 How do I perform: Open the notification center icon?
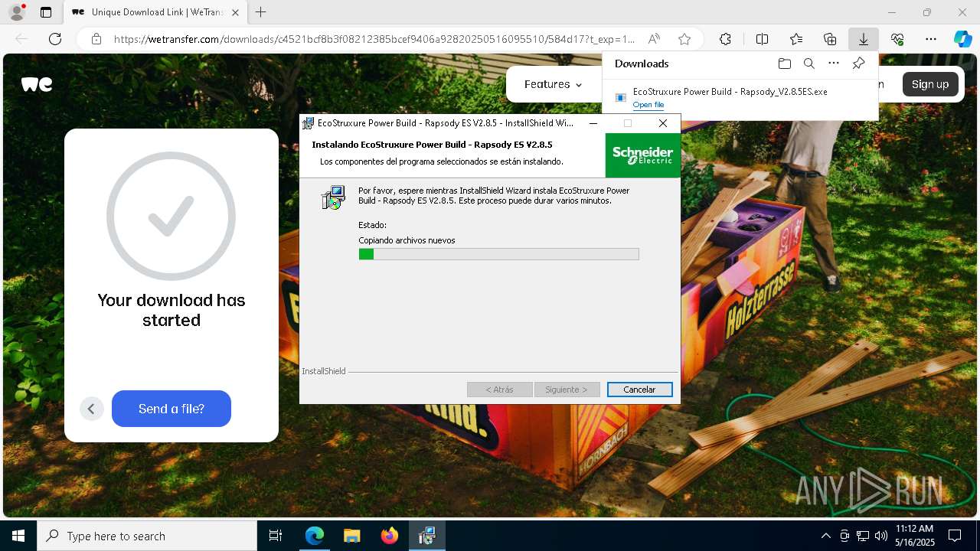tap(955, 536)
